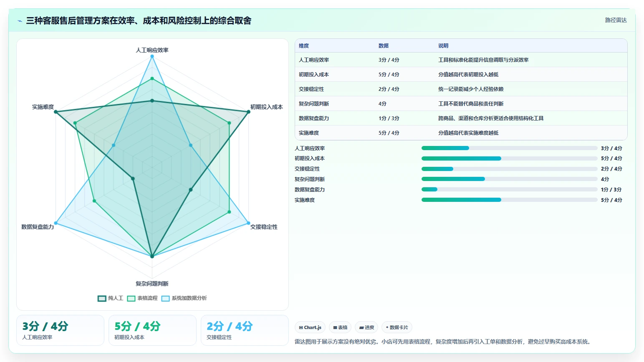644x362 pixels.
Task: Click the 初期投入成本 progress bar
Action: tap(510, 158)
